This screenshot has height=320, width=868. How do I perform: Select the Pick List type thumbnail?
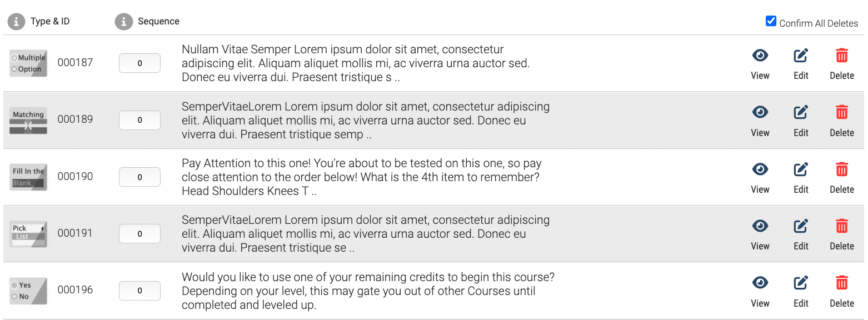(x=28, y=233)
